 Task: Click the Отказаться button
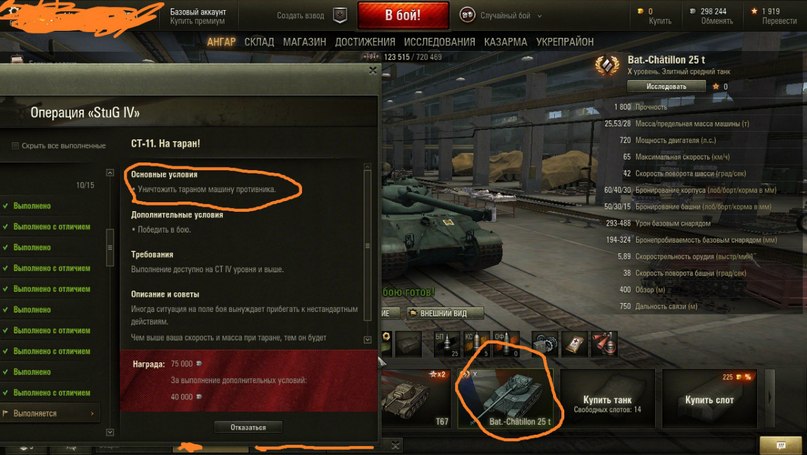point(248,427)
